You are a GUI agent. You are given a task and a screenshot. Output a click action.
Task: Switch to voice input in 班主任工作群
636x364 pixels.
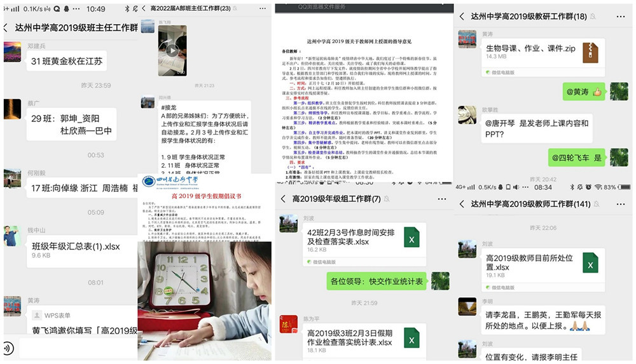8,347
